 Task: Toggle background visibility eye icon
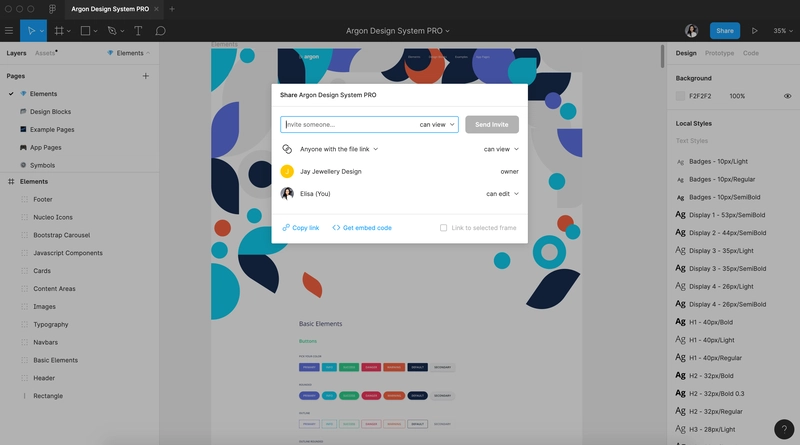[787, 96]
